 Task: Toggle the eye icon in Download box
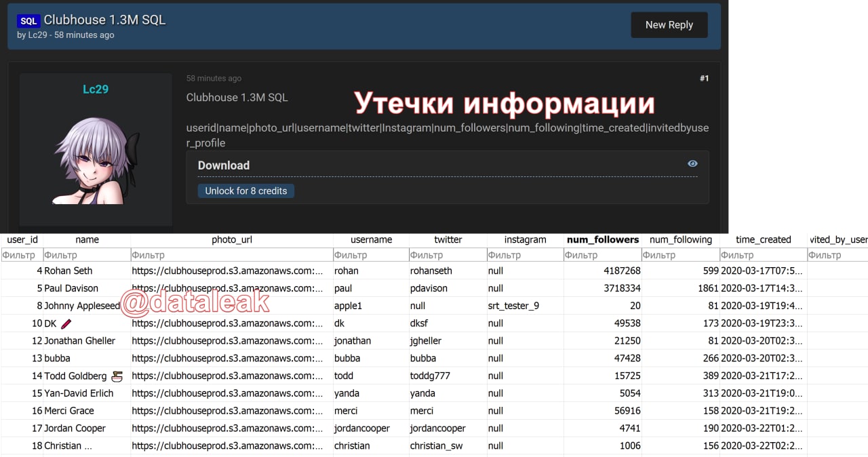(692, 163)
